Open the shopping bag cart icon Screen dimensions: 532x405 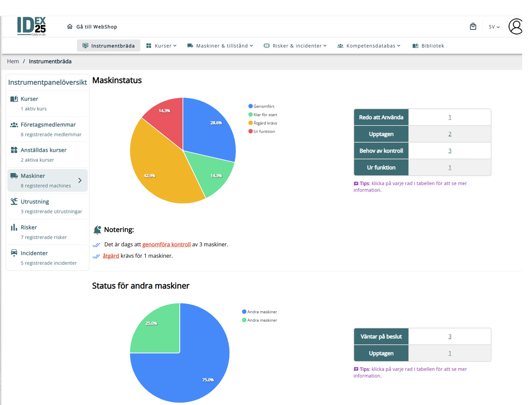point(473,27)
